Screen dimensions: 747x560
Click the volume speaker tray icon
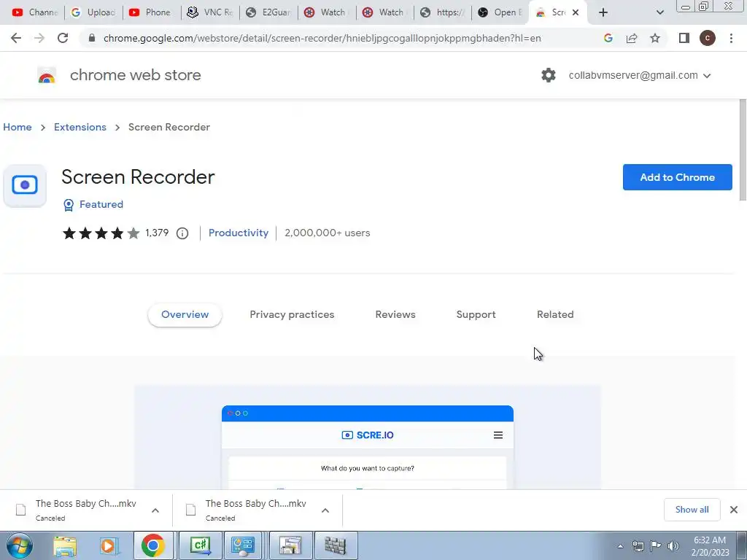[673, 546]
